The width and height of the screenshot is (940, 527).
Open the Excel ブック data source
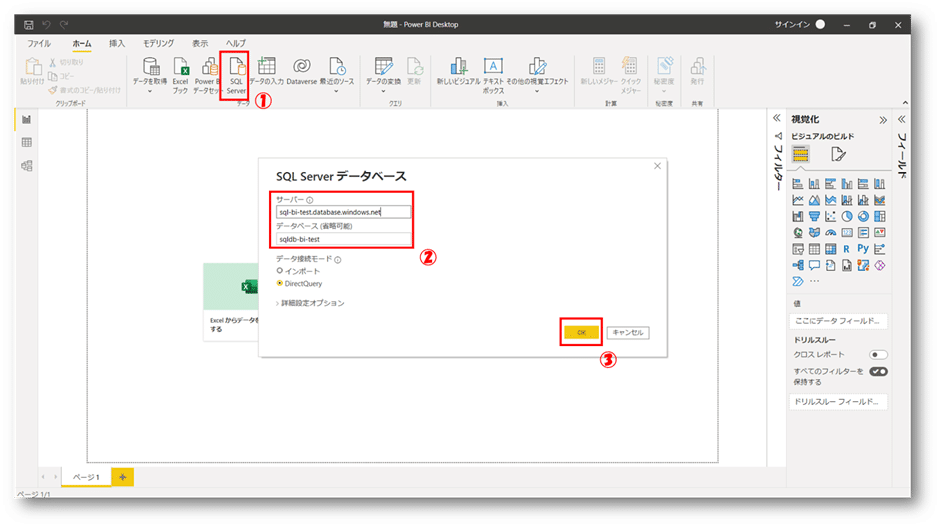click(180, 76)
